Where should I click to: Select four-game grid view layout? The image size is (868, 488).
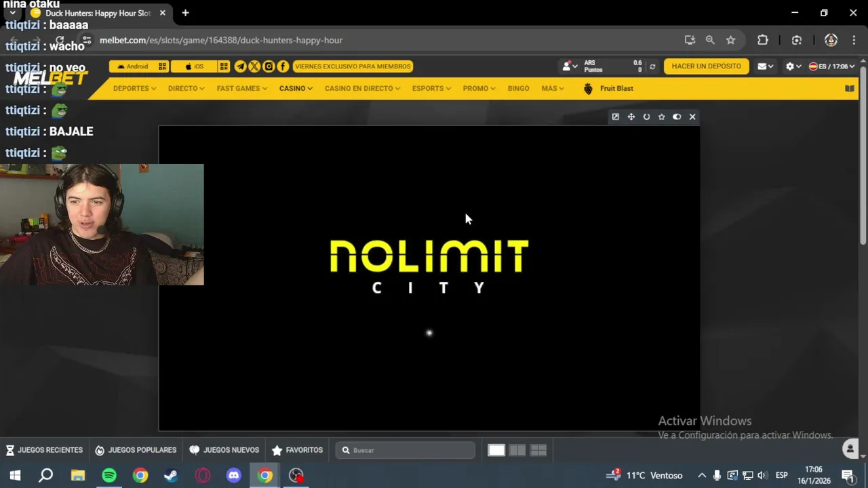click(x=538, y=450)
